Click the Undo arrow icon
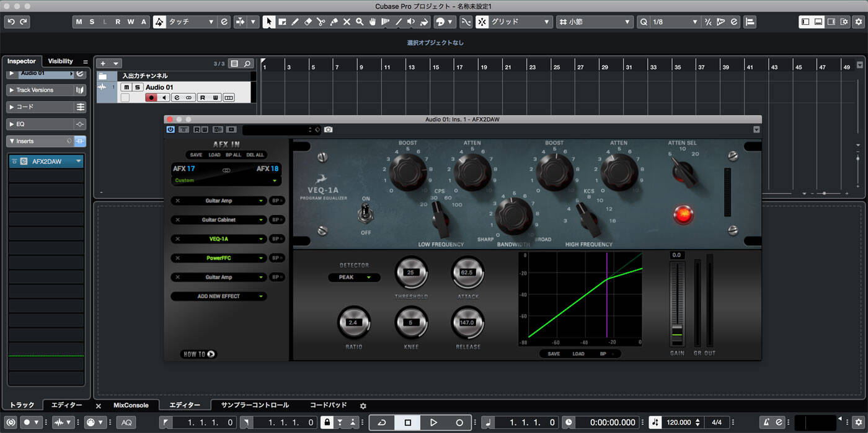The width and height of the screenshot is (868, 433). (11, 22)
